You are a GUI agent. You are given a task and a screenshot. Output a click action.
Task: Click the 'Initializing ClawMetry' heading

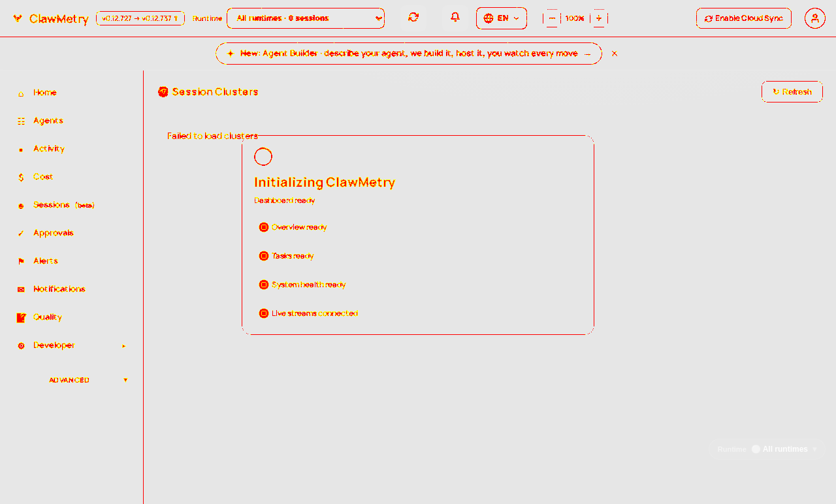pos(325,182)
